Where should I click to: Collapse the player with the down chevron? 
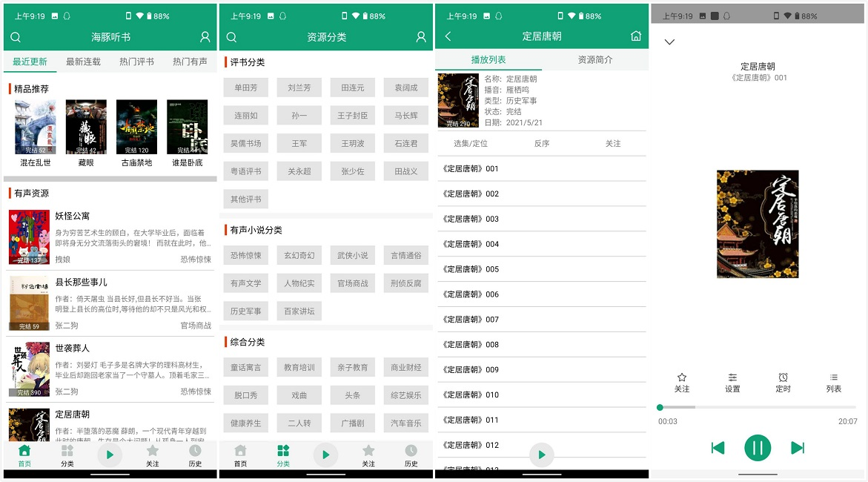pos(670,42)
